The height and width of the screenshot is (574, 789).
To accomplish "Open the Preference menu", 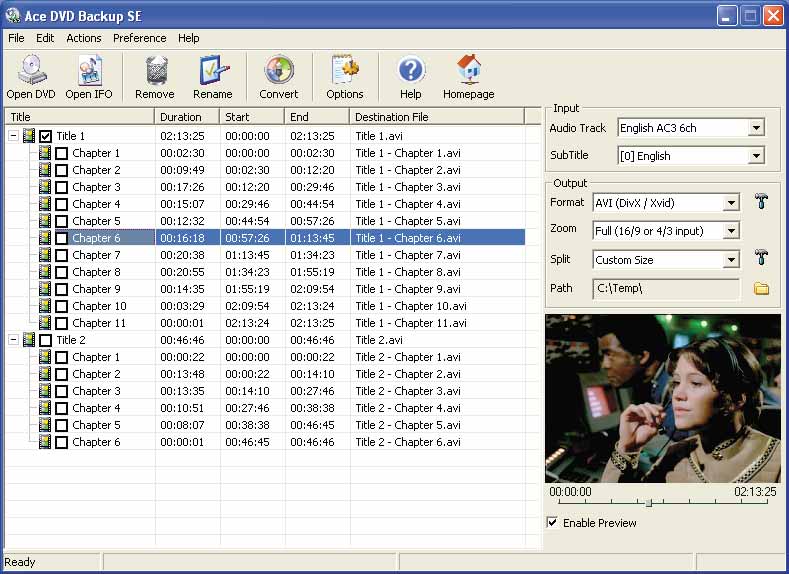I will coord(139,38).
